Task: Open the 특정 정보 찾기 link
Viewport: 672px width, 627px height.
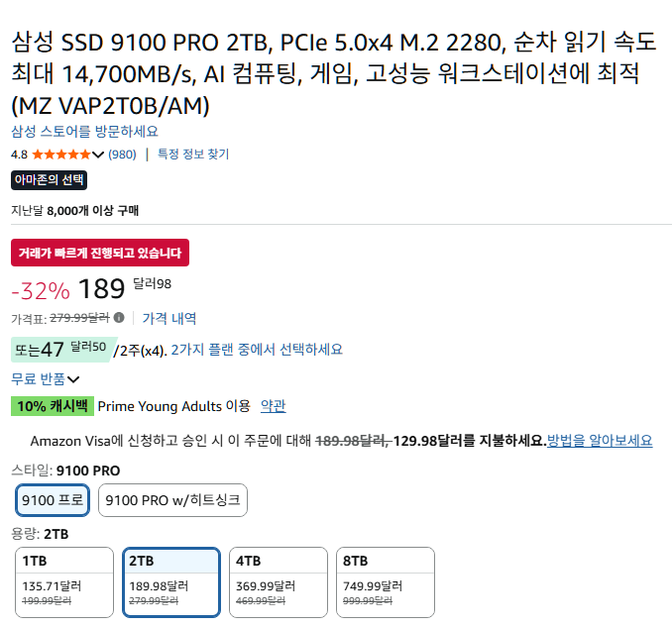Action: point(193,155)
